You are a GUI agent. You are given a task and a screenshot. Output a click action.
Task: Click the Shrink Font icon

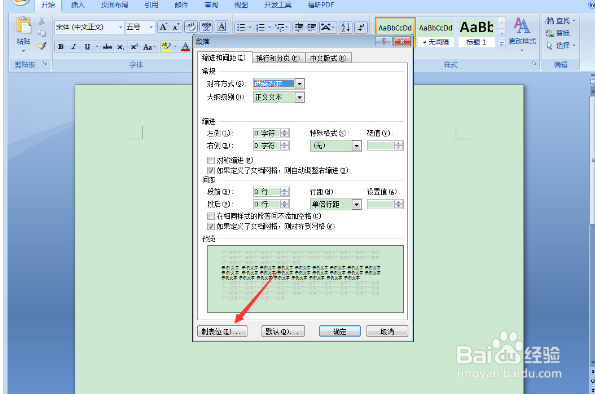(176, 27)
